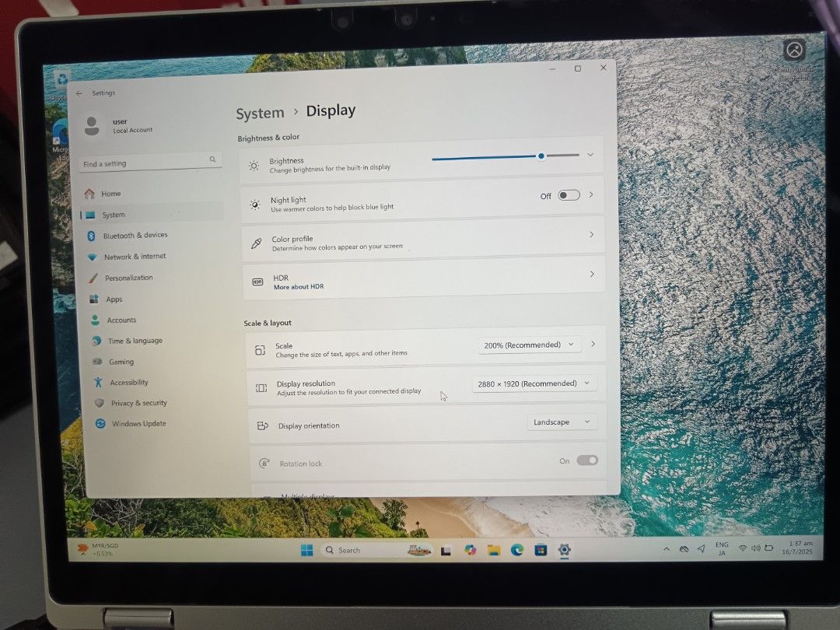Click the volume speaker tray icon
The image size is (840, 630).
pyautogui.click(x=755, y=548)
